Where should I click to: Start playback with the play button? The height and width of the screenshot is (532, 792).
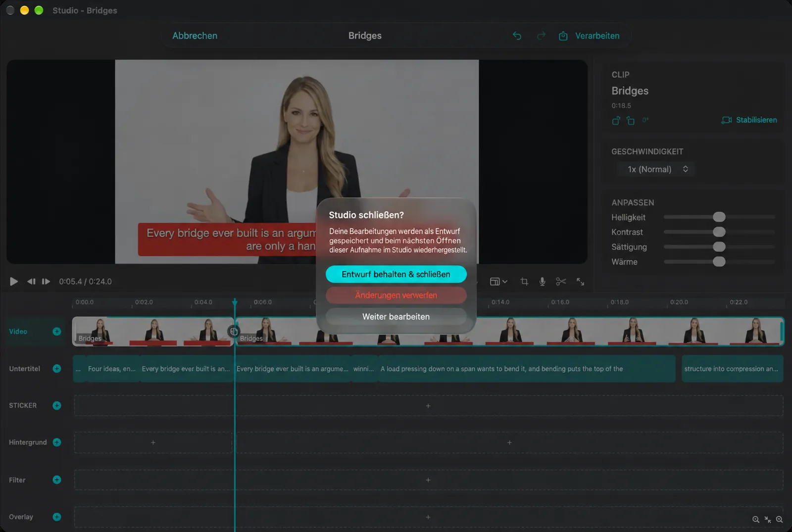click(x=14, y=282)
